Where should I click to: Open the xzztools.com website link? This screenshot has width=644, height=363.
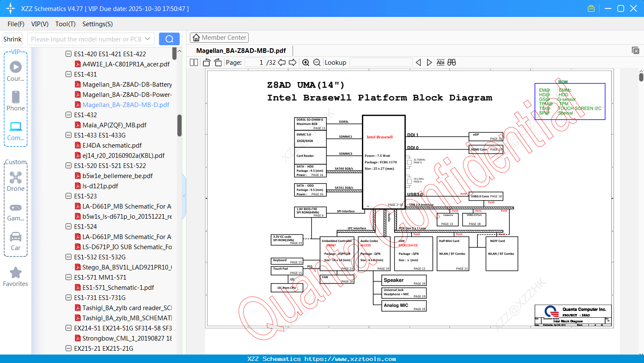click(x=350, y=359)
